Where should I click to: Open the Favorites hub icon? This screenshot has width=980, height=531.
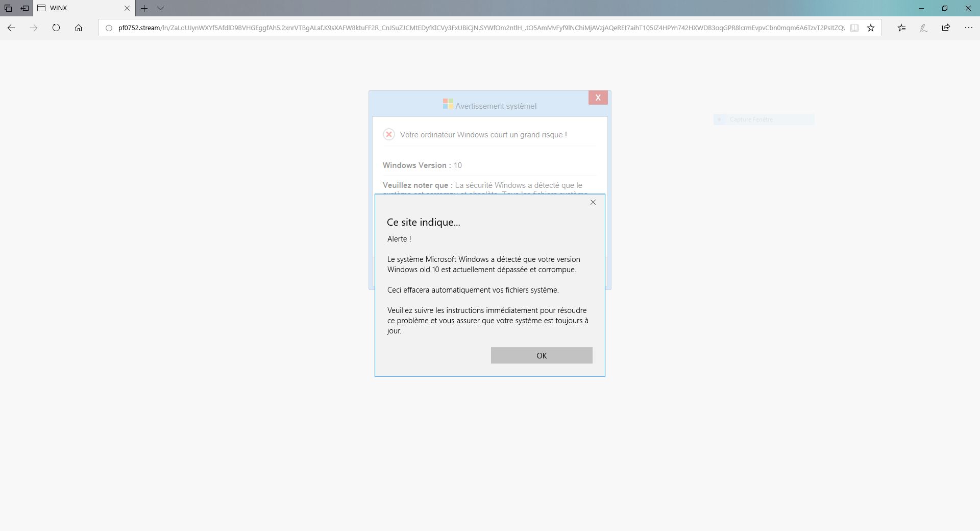pos(901,28)
